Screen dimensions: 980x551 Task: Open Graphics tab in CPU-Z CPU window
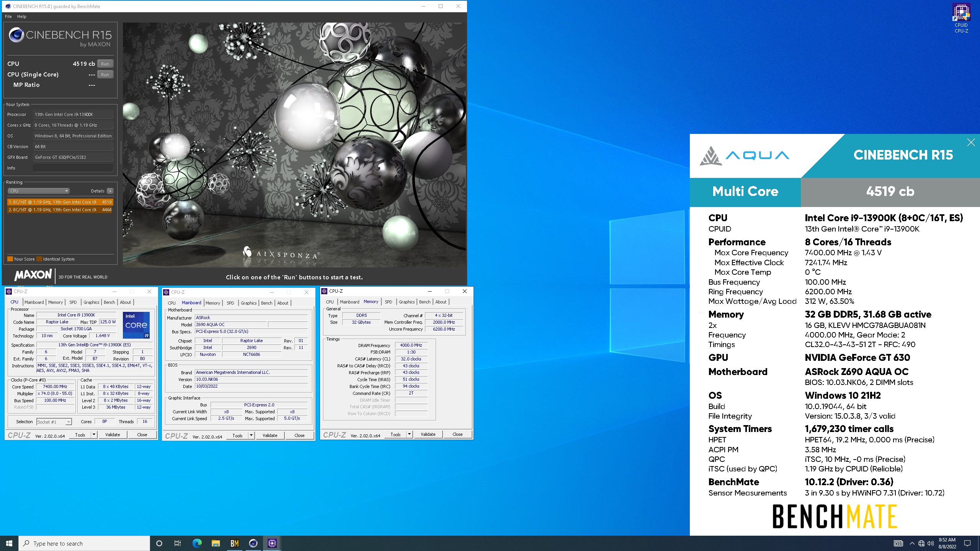coord(91,302)
